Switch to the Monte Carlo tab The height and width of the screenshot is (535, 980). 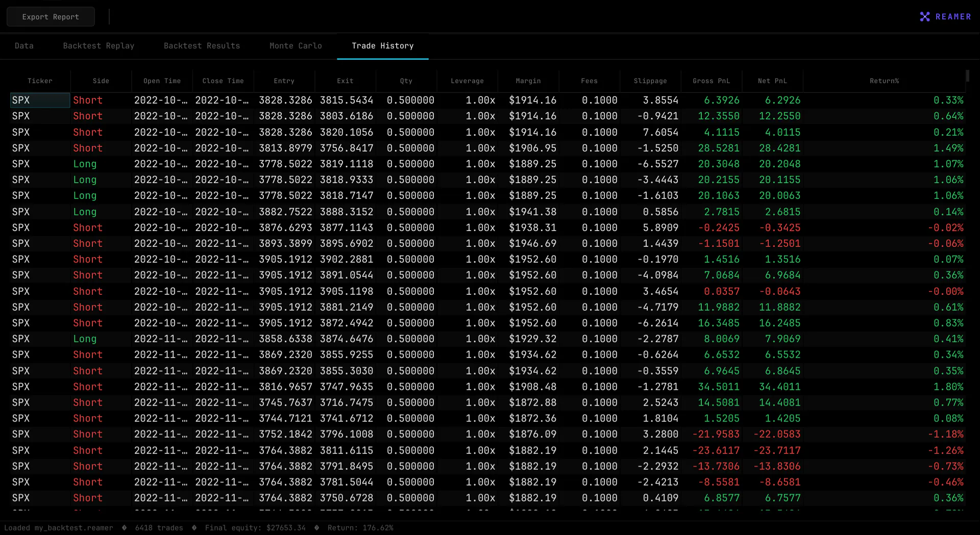pos(296,46)
